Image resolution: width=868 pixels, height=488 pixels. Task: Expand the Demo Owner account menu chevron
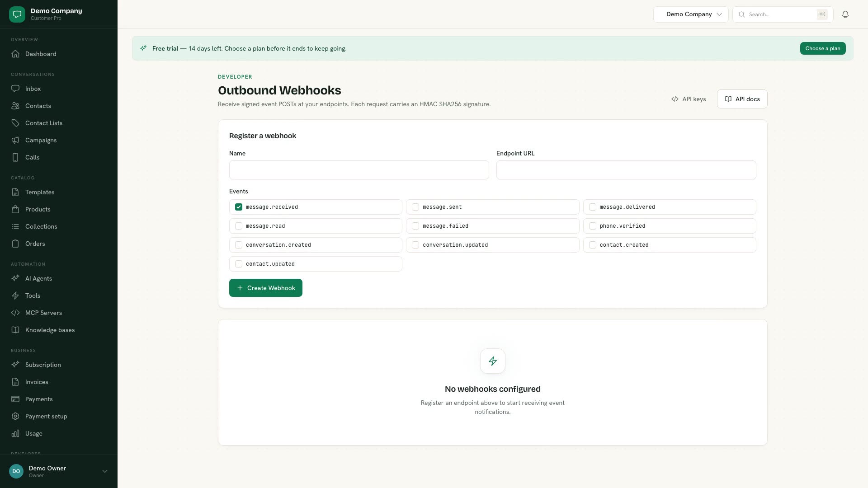click(x=105, y=471)
